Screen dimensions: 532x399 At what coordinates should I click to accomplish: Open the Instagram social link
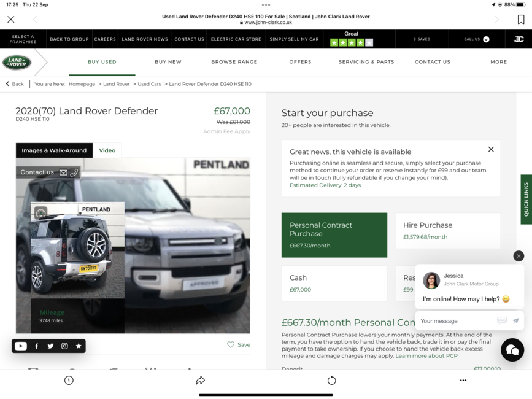pos(64,346)
